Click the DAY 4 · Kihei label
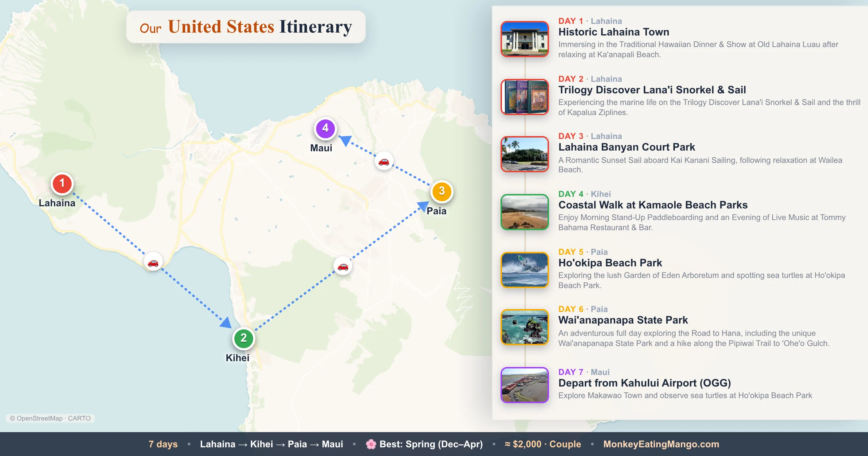868x456 pixels. (584, 194)
